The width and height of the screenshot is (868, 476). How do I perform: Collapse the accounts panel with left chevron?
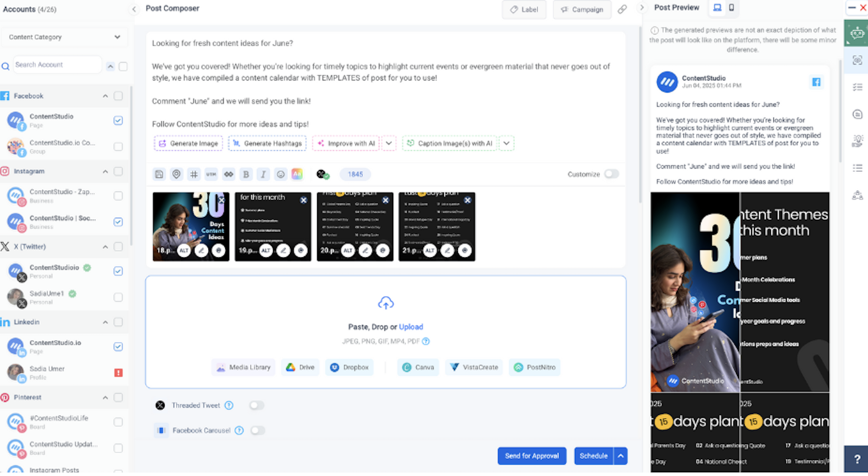pyautogui.click(x=134, y=9)
